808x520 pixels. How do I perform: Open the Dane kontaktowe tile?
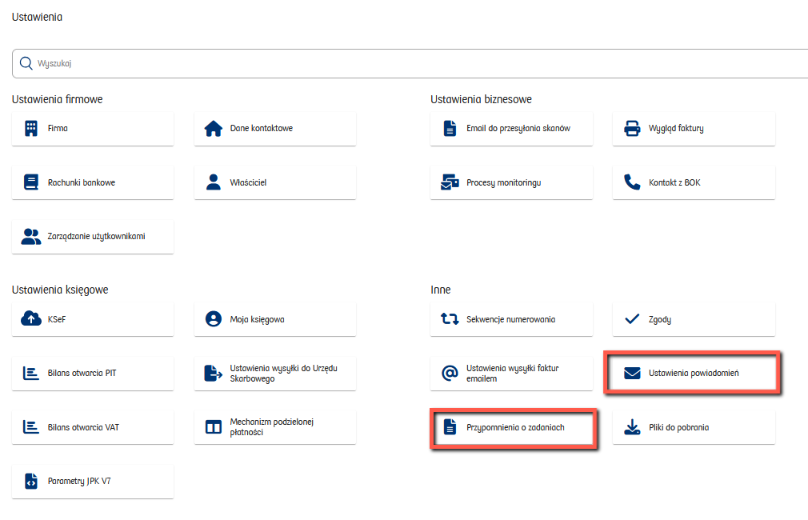coord(275,128)
